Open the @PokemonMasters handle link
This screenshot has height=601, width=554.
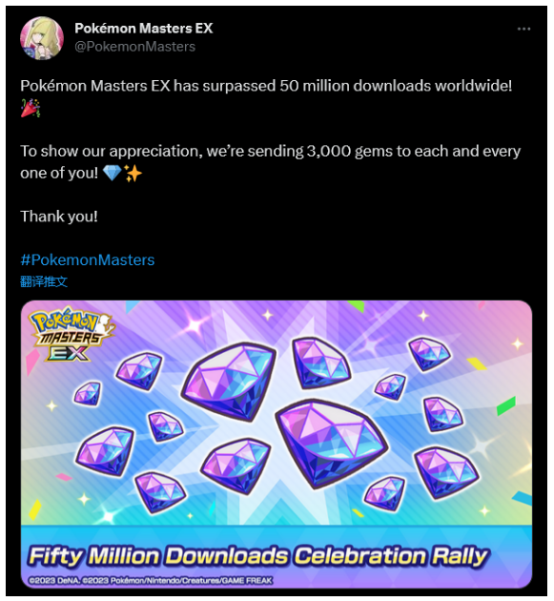[135, 47]
